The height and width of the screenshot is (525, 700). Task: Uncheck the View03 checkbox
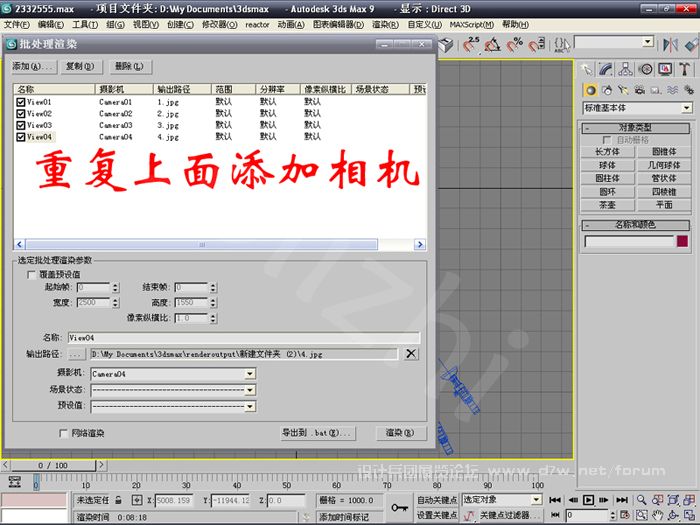click(x=21, y=125)
